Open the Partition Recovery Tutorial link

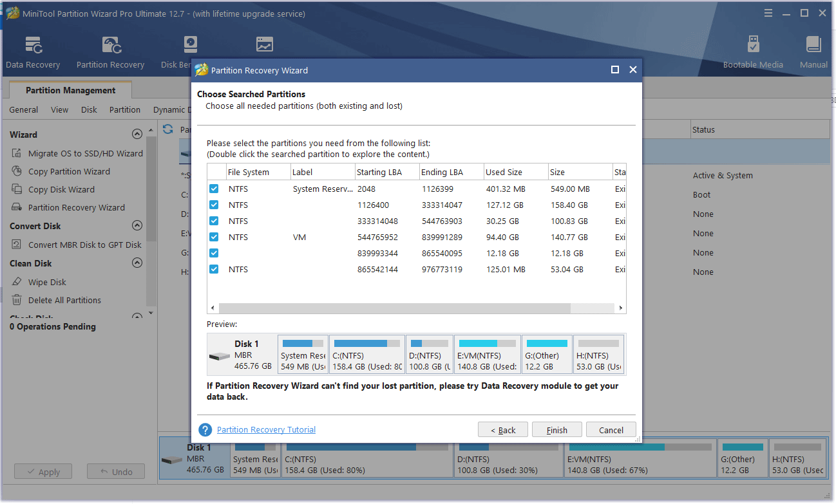(x=265, y=429)
